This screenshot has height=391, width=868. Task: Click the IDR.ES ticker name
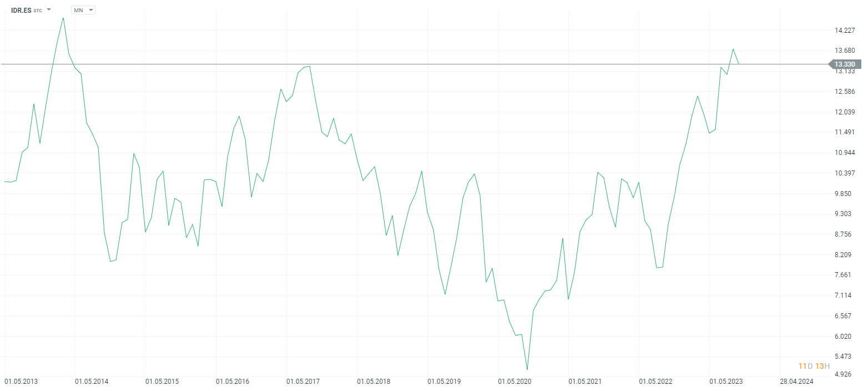(21, 10)
